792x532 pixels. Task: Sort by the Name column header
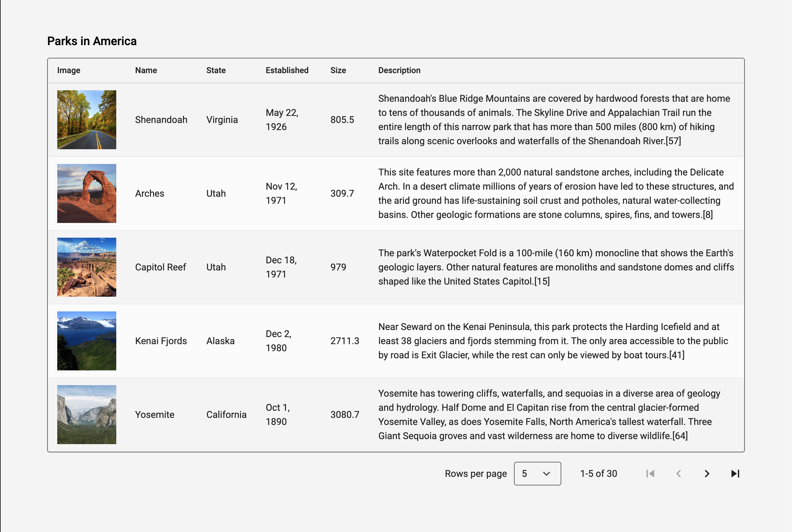pos(146,70)
